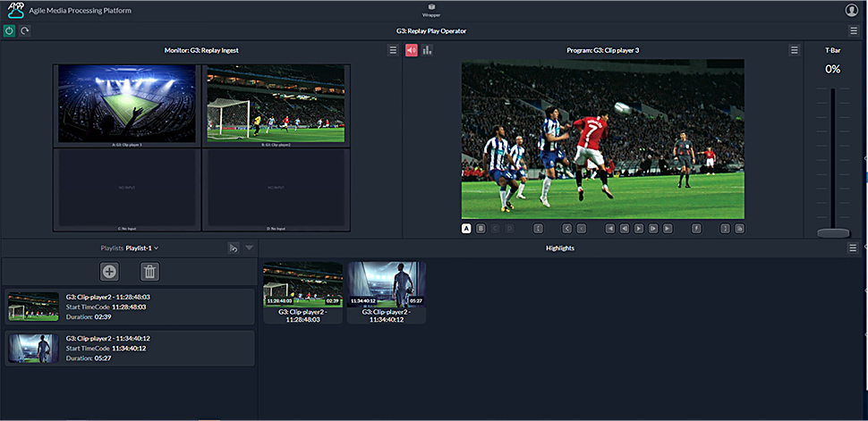The width and height of the screenshot is (868, 421).
Task: Click the 'Playlists' label
Action: click(112, 248)
